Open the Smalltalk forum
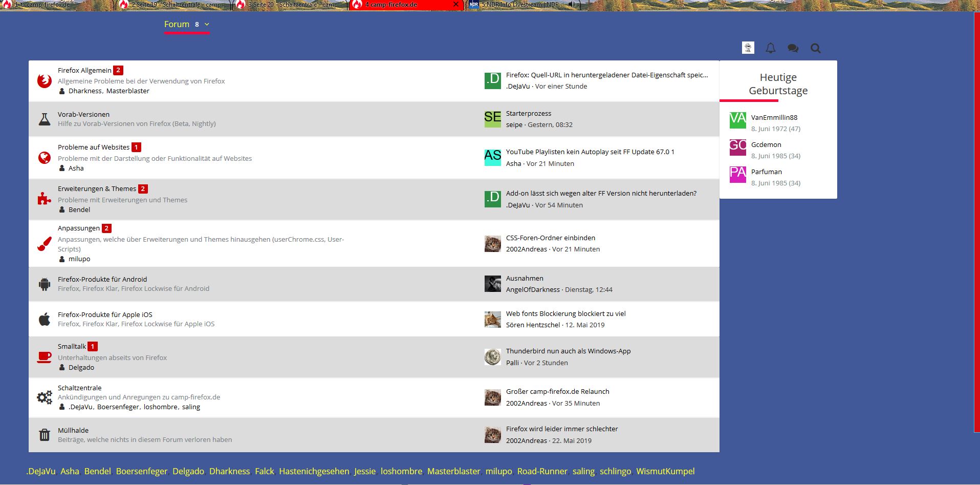This screenshot has width=980, height=485. pos(72,346)
